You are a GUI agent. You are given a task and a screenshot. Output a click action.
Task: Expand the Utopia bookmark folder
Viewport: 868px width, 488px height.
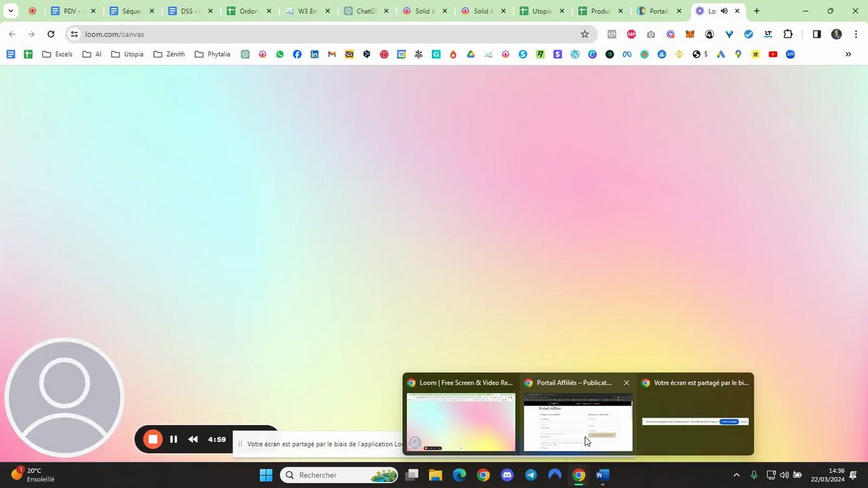(127, 54)
